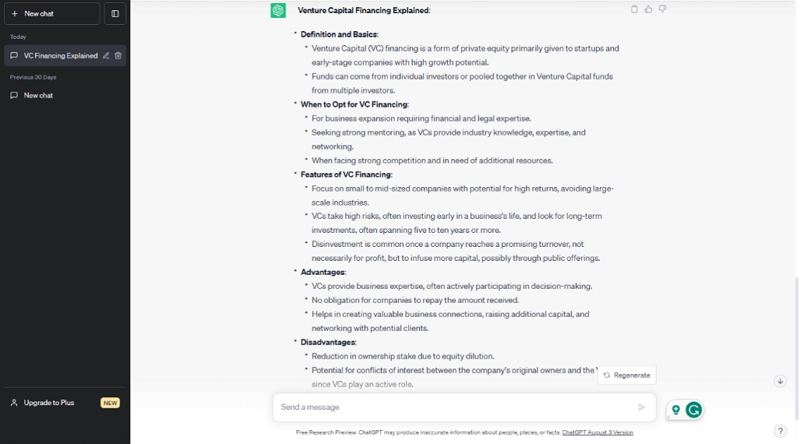Delete the VC Financing Explained chat
The image size is (800, 444).
tap(118, 55)
